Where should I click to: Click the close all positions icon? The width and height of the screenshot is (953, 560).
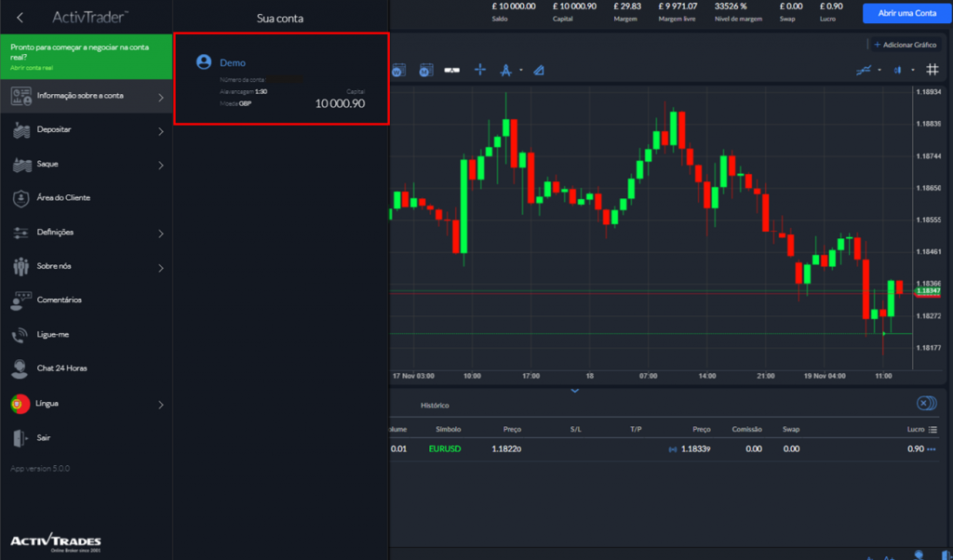[926, 404]
